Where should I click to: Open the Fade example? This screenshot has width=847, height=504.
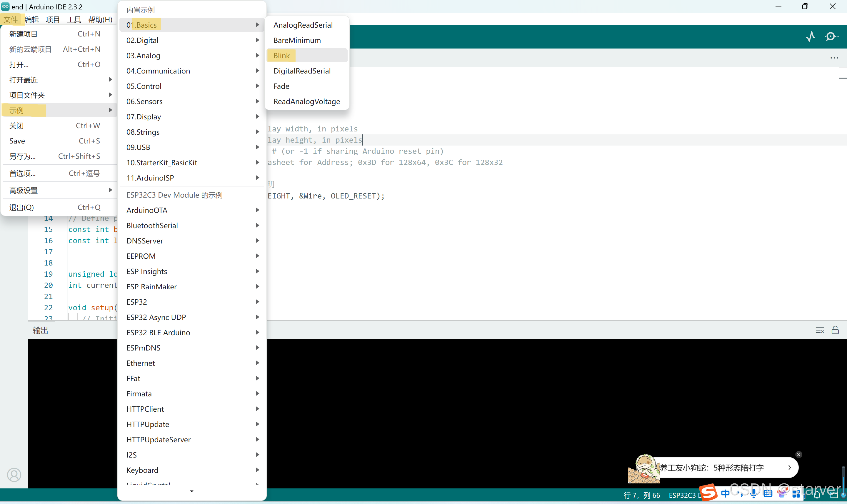pos(307,86)
